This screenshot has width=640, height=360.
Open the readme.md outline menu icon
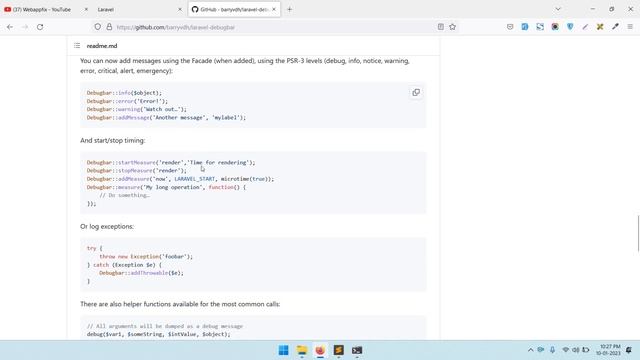click(77, 46)
